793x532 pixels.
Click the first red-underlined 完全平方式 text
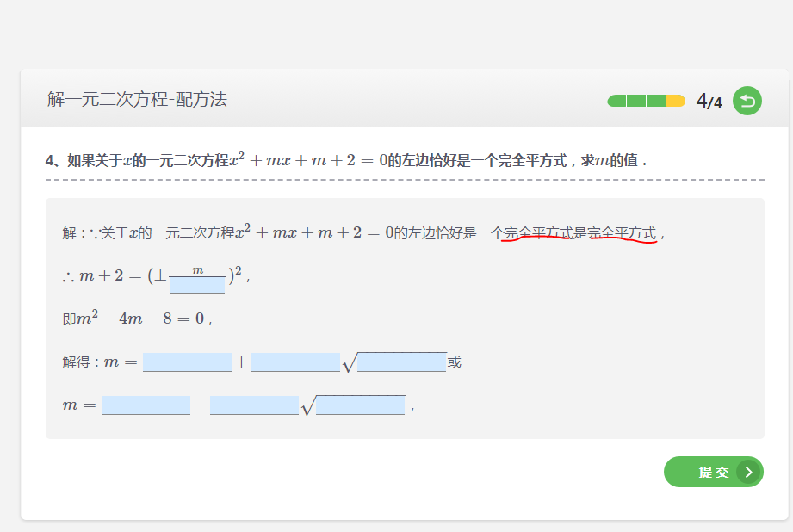537,232
